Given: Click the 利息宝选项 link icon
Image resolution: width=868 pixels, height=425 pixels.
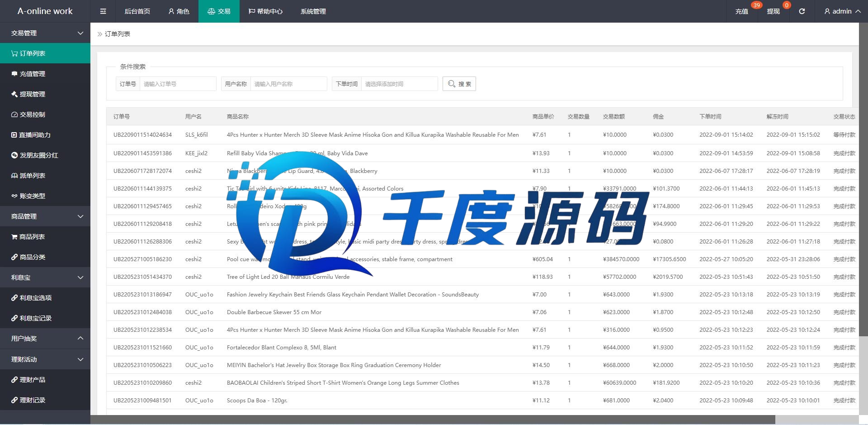Looking at the screenshot, I should coord(14,298).
